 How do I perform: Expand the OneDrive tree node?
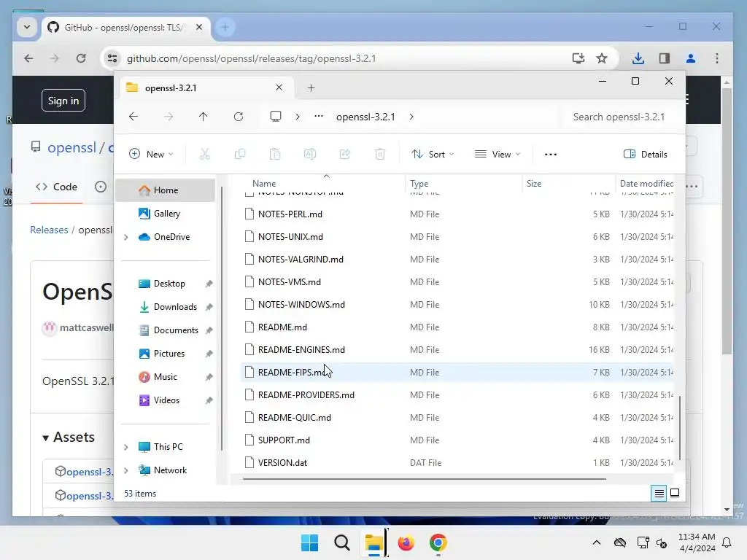coord(125,237)
